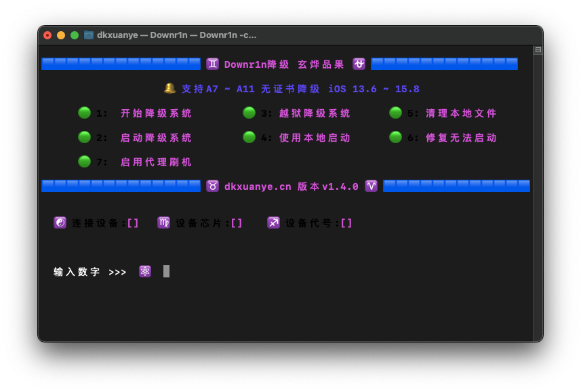The image size is (581, 392).
Task: Click the atom icon in the input prompt
Action: point(145,271)
